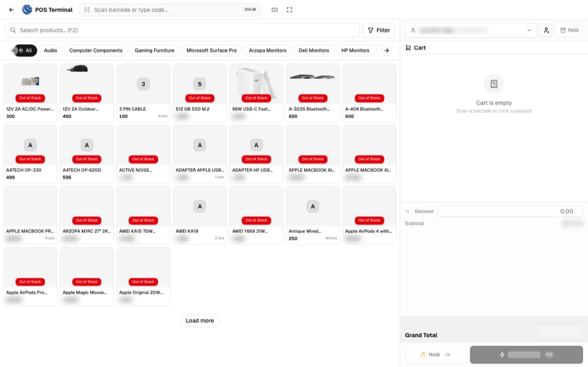Select ARZOPA M1RC 27" 2K product
Image resolution: width=588 pixels, height=367 pixels.
click(87, 215)
